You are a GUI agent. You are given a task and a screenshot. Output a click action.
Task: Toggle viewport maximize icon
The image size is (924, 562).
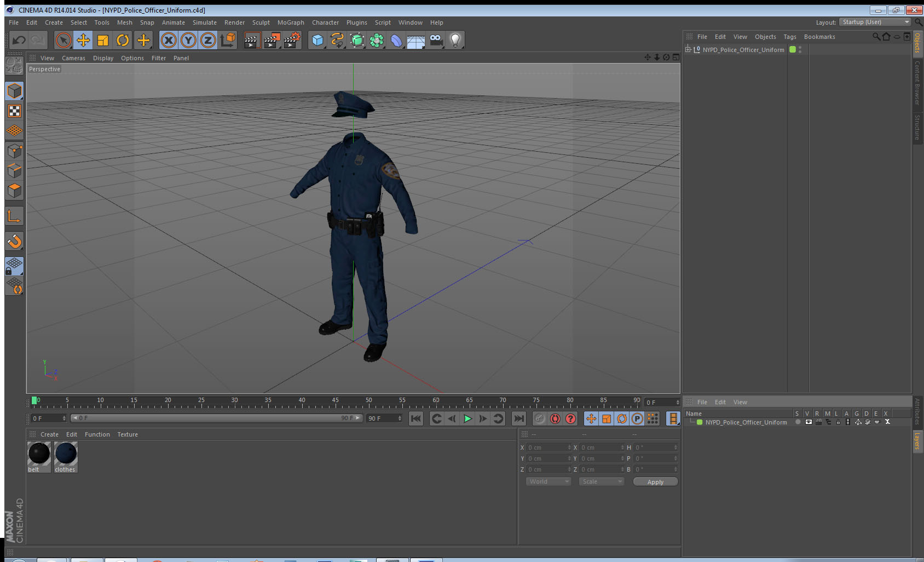pos(676,58)
